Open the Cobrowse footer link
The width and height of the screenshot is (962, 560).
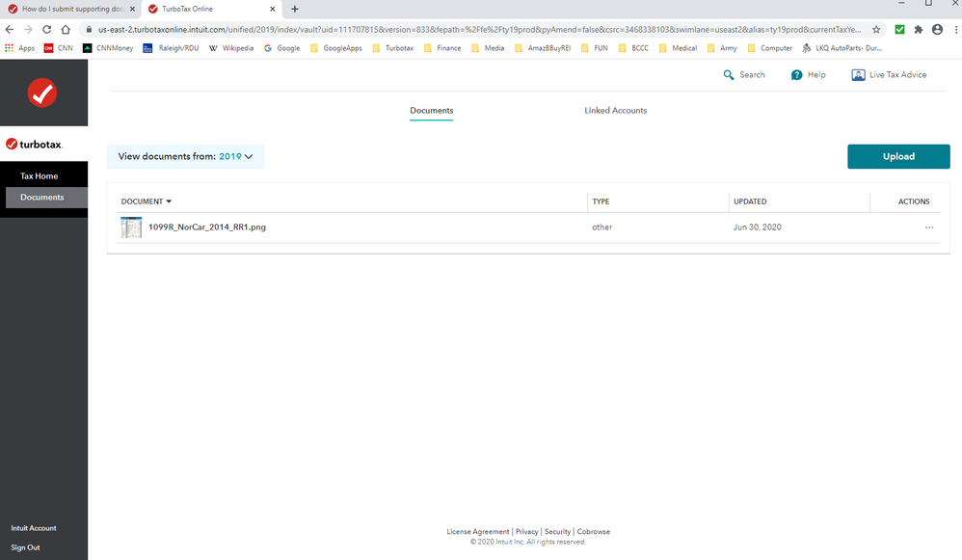coord(593,532)
